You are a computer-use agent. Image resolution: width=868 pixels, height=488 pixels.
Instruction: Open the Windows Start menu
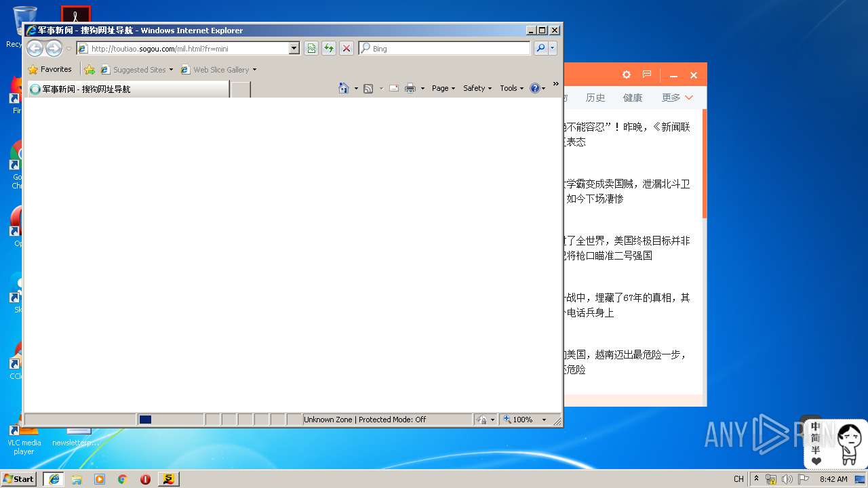point(19,479)
